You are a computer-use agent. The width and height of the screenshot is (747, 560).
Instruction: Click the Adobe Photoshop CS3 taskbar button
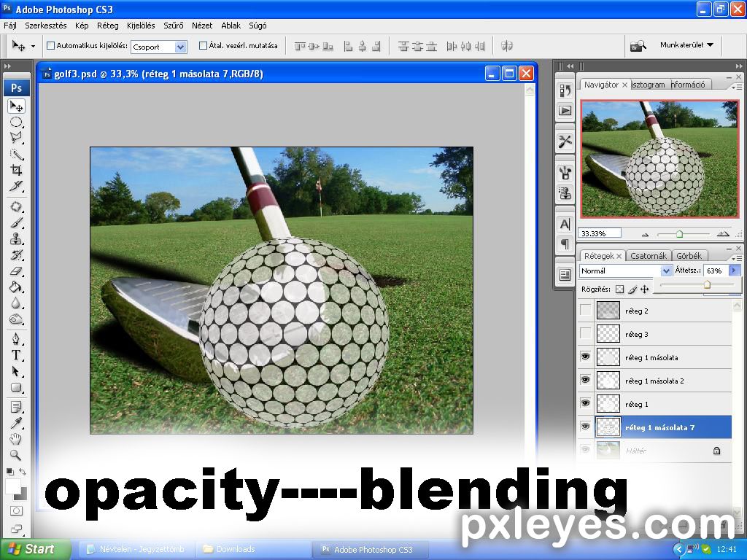click(370, 550)
